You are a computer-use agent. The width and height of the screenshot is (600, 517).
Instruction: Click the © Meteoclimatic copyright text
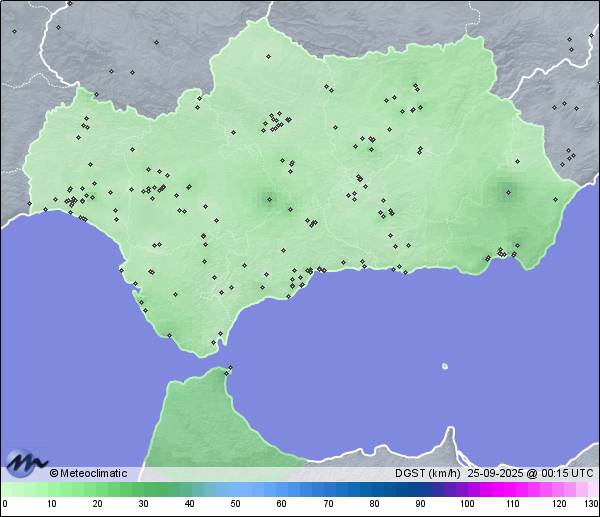click(88, 473)
